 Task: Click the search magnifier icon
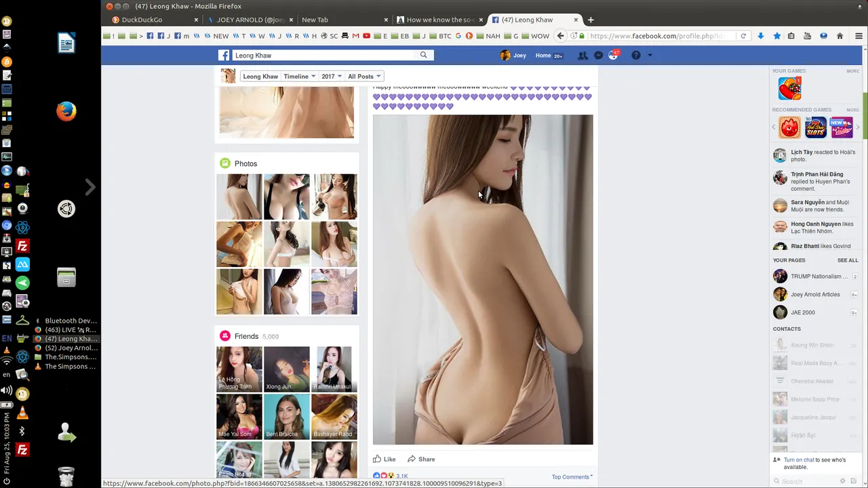[423, 55]
